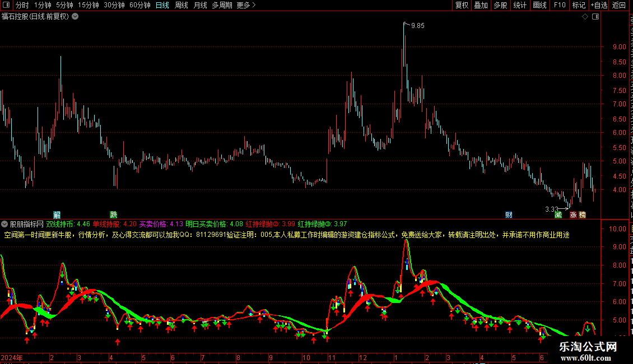This screenshot has width=633, height=364.
Task: Click the 3.33 low price label
Action: coord(551,209)
